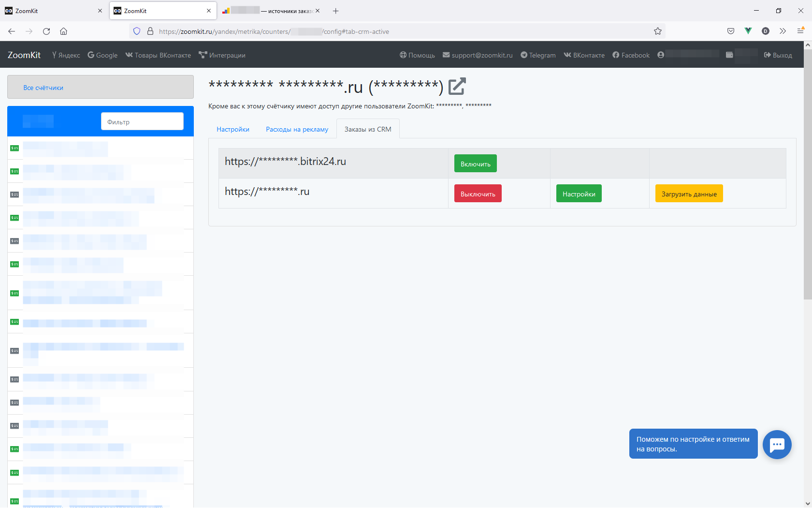This screenshot has width=812, height=508.
Task: Close the active ZoomKit tab
Action: [x=209, y=11]
